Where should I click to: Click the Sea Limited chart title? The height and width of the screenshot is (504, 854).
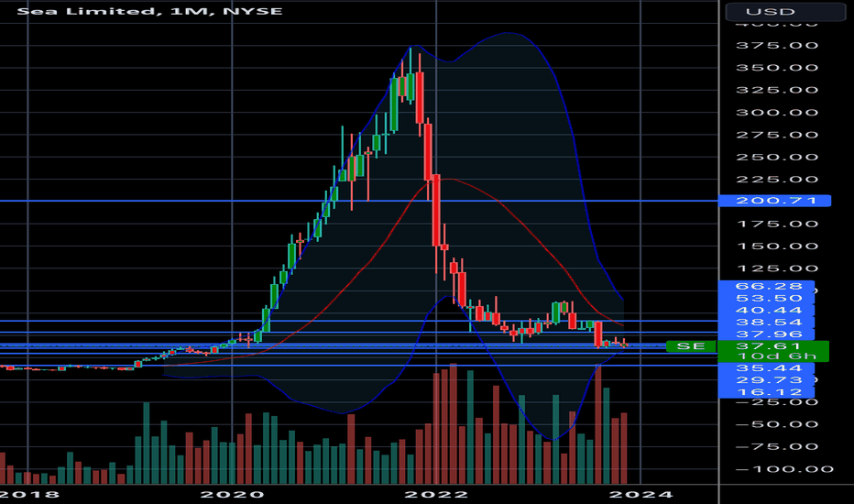coord(149,11)
